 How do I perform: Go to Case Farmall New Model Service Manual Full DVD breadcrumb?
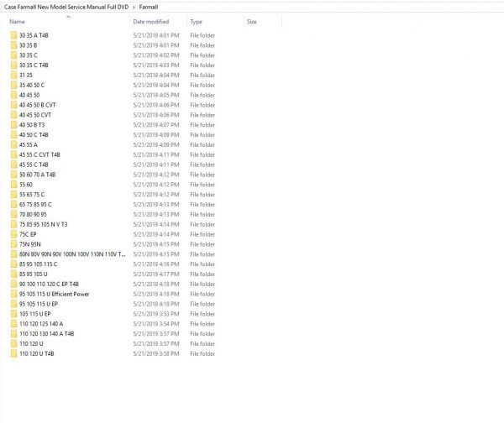pos(66,7)
